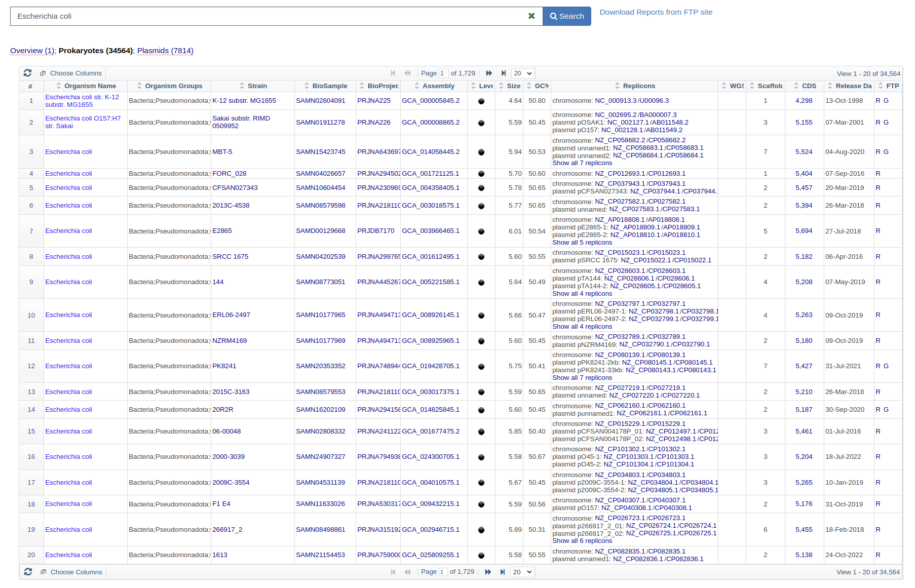The image size is (915, 588).
Task: Sort table by Replicons column
Action: (x=634, y=86)
